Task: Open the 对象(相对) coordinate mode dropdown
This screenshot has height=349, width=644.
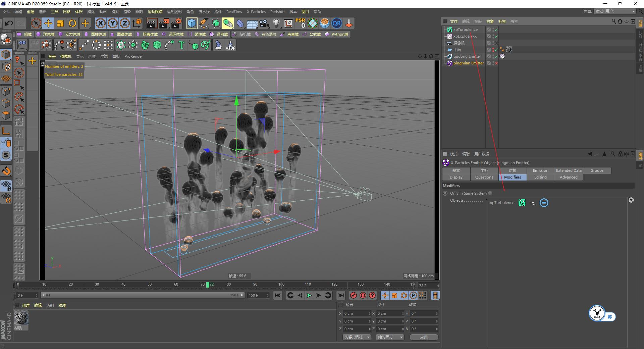Action: 356,337
